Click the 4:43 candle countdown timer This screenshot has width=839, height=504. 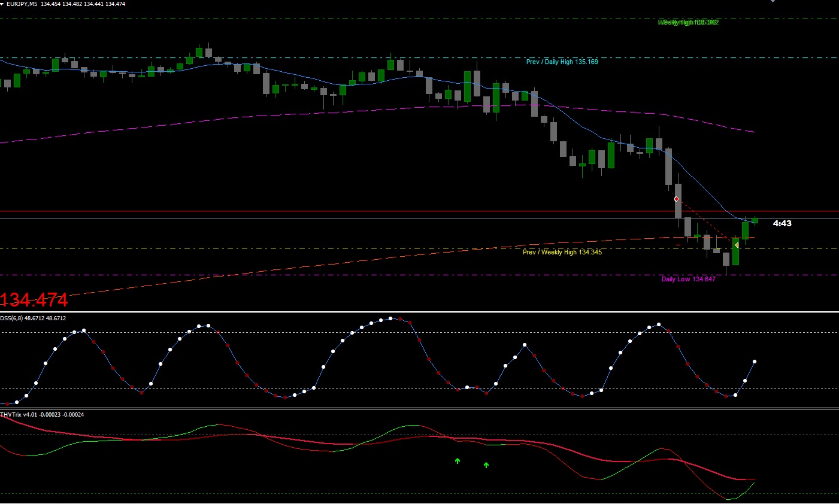click(782, 223)
